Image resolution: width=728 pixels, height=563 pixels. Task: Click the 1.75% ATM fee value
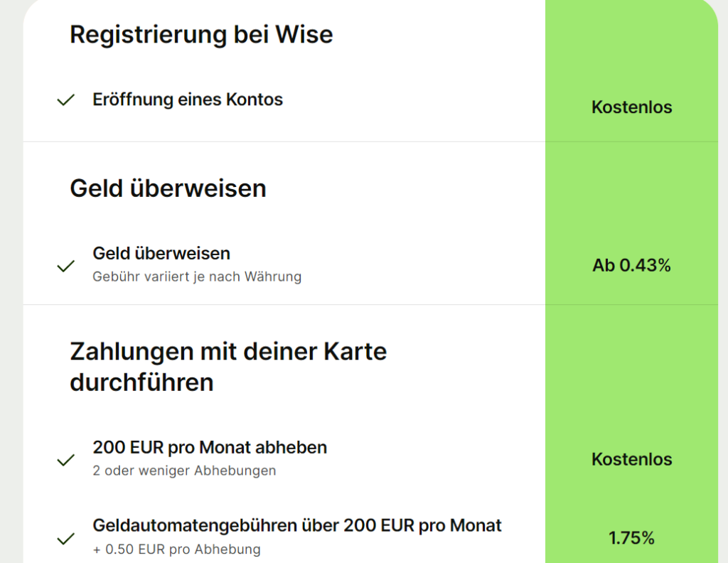pos(631,538)
